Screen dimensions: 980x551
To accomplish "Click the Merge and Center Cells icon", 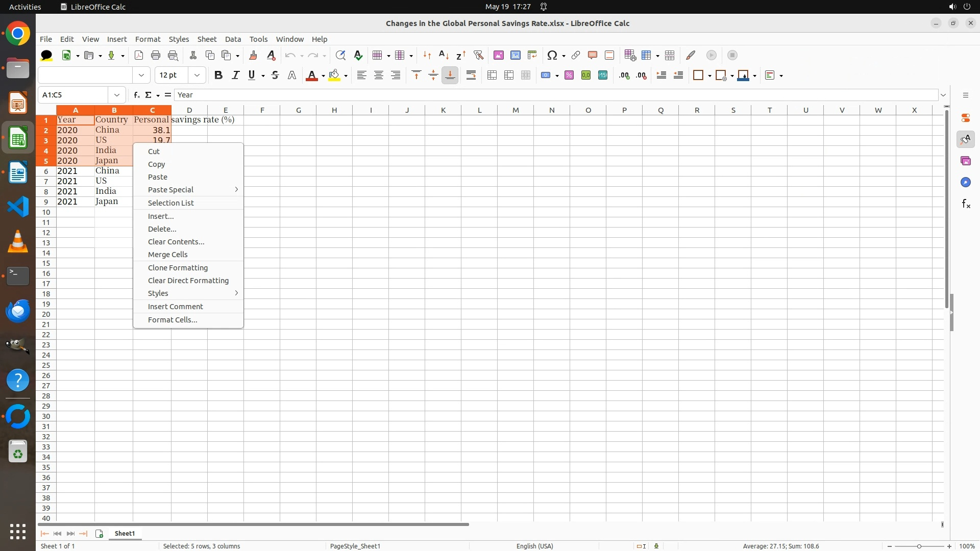I will coord(492,76).
